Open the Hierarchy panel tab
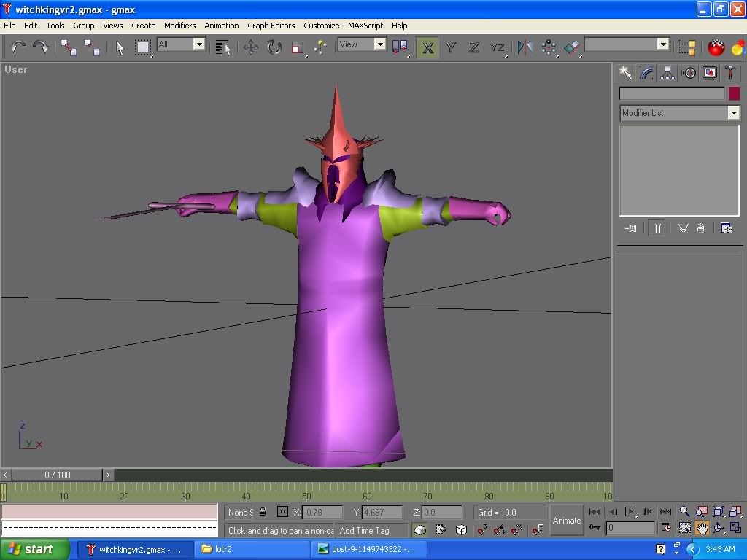 pyautogui.click(x=667, y=73)
